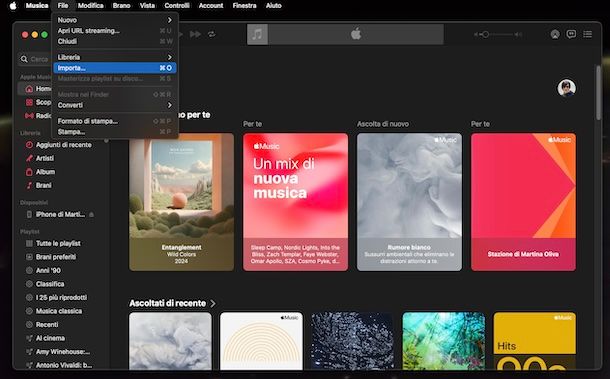Open the Brani preferiti playlist
The image size is (610, 379).
pyautogui.click(x=63, y=257)
